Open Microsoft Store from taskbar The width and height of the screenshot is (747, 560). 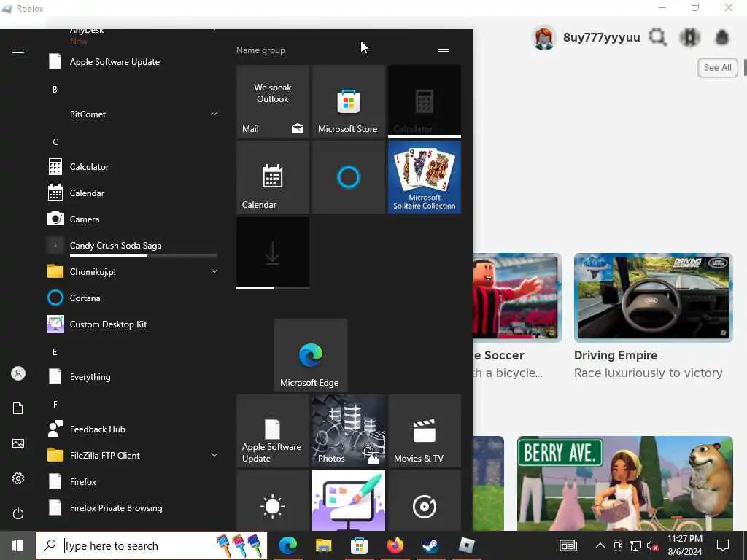[359, 545]
